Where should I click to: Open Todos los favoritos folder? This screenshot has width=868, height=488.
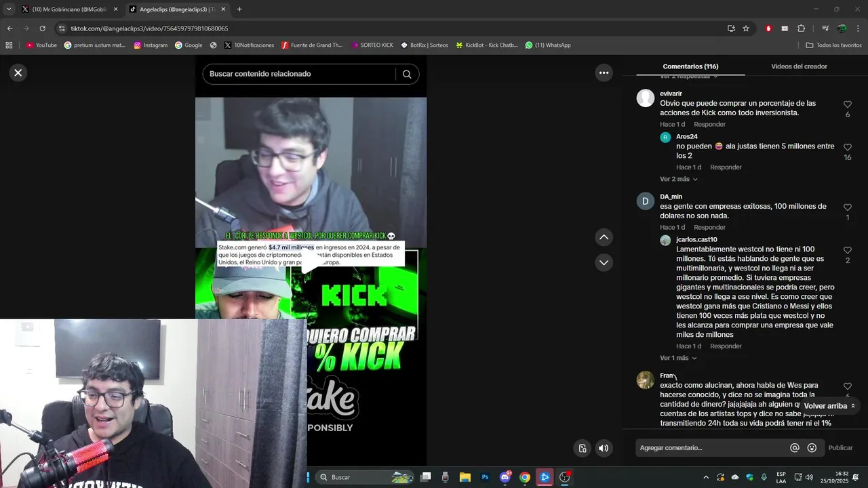(833, 45)
